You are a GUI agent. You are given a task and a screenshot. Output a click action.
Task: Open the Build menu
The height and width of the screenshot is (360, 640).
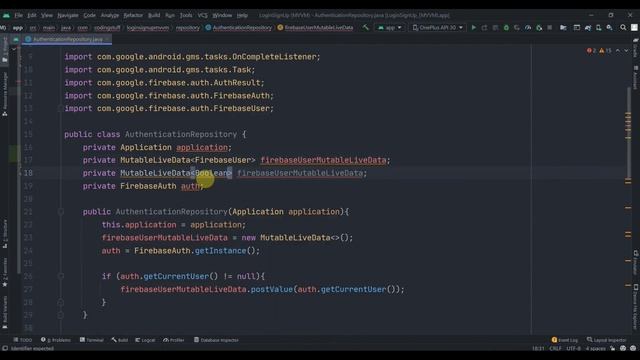click(x=154, y=15)
